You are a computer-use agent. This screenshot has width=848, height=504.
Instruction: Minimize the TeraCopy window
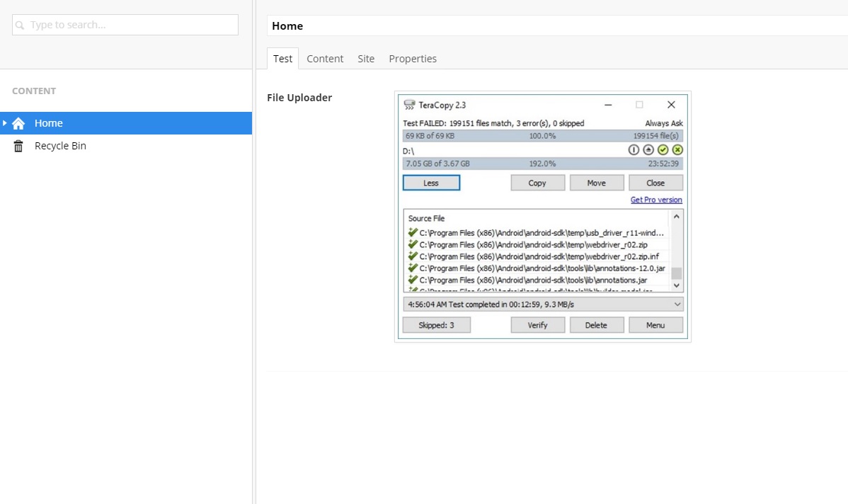coord(608,105)
